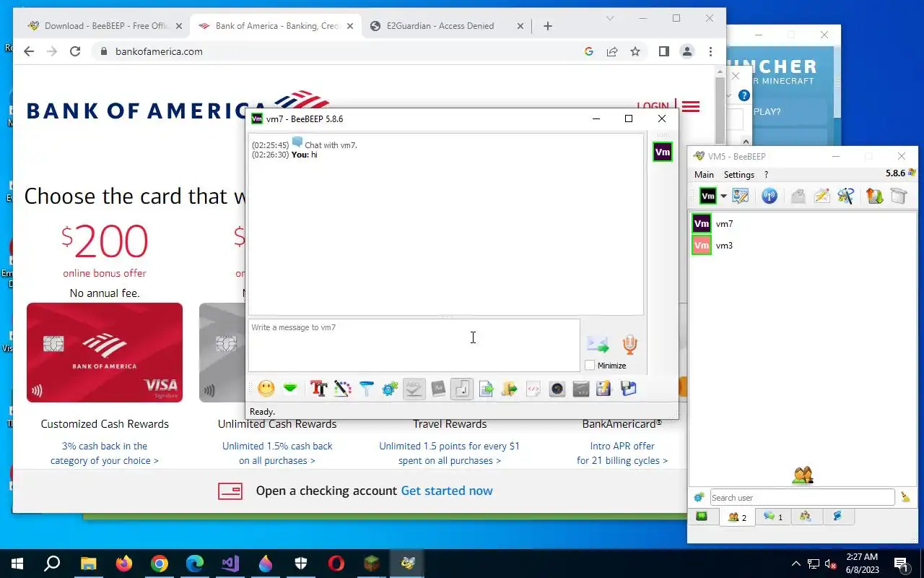Click the create group wand icon
This screenshot has width=924, height=578.
point(846,196)
